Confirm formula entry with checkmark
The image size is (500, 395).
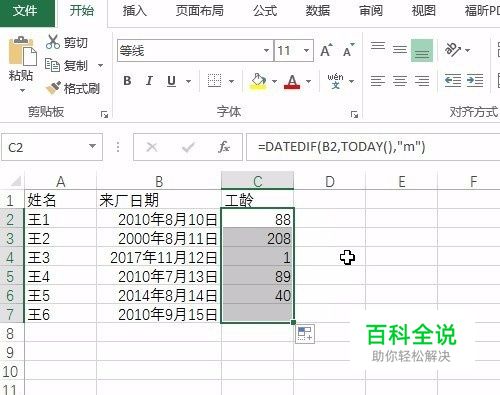(188, 147)
